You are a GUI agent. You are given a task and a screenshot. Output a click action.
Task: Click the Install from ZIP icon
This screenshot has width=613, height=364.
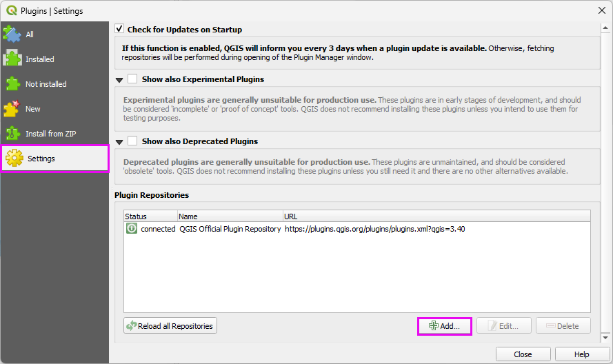coord(12,133)
